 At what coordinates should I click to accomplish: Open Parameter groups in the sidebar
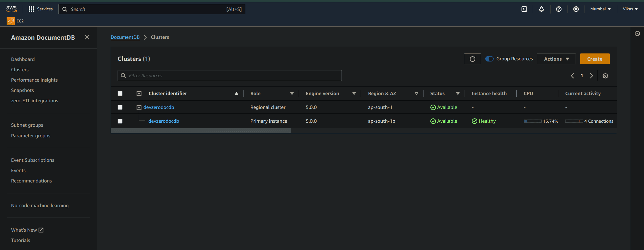pyautogui.click(x=30, y=136)
